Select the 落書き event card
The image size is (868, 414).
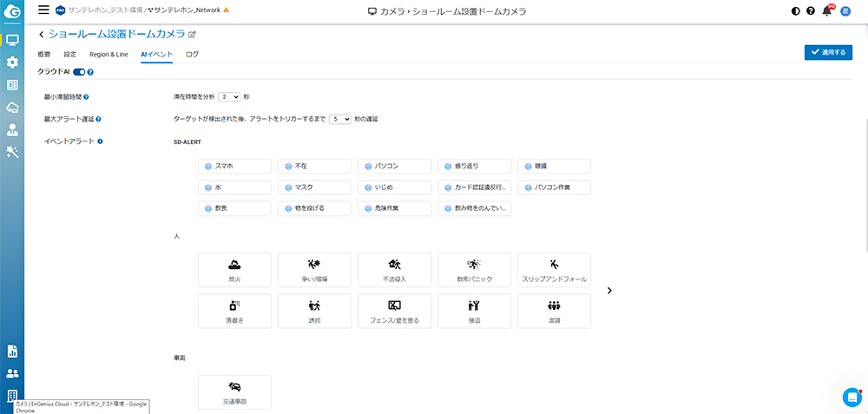(x=234, y=311)
